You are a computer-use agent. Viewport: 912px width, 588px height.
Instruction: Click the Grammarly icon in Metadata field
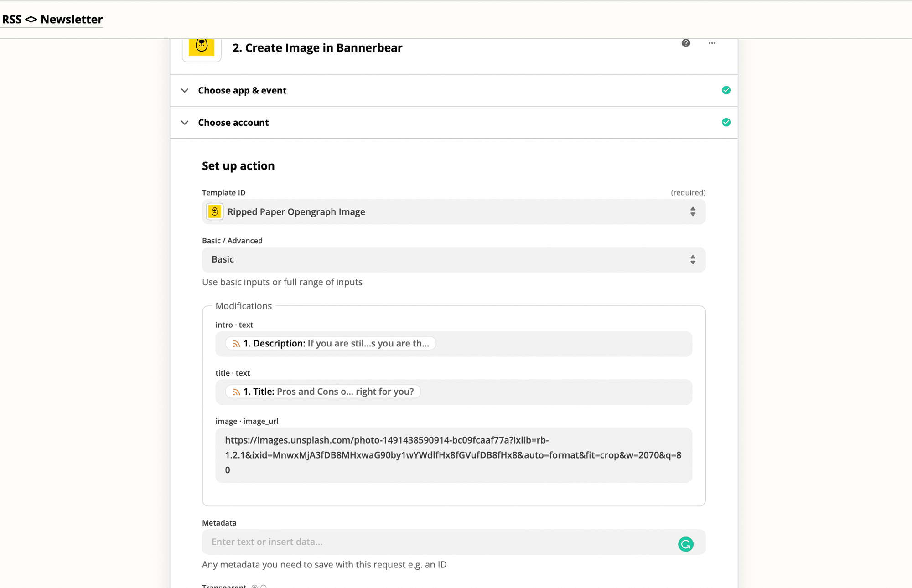pos(685,544)
